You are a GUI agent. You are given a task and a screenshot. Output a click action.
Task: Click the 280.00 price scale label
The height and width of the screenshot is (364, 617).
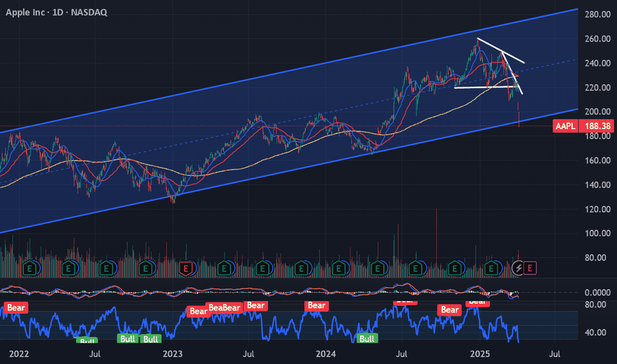click(x=597, y=15)
